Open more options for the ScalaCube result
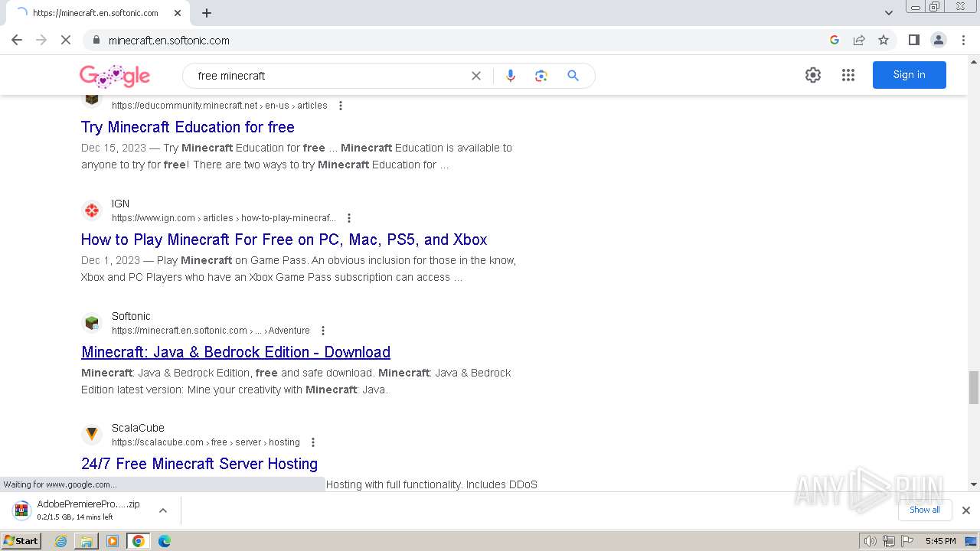Screen dimensions: 980x551 pos(312,442)
